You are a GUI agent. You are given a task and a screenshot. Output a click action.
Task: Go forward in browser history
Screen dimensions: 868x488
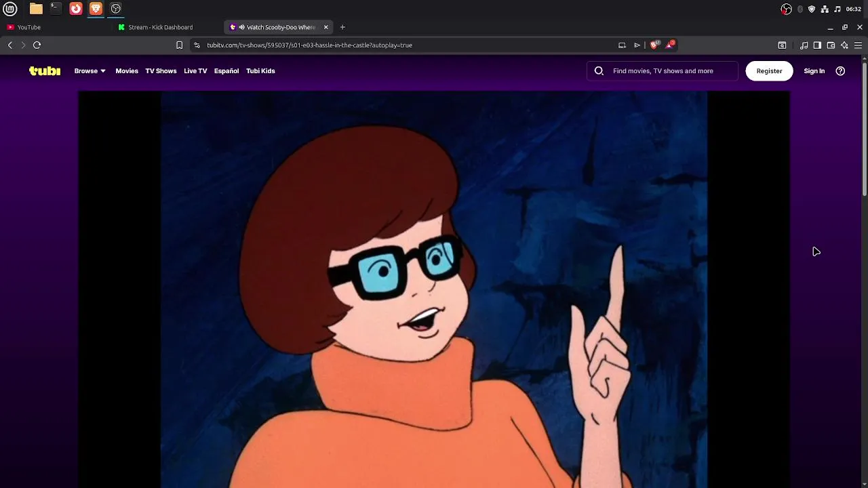(23, 45)
